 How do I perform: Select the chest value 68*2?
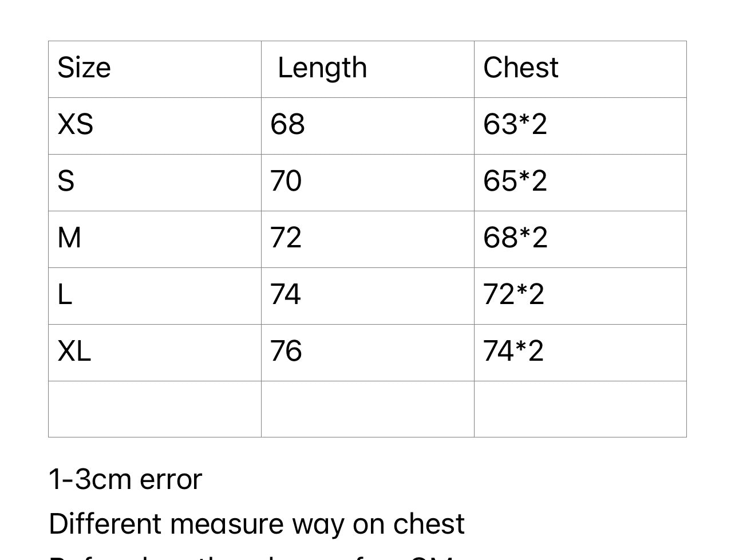(515, 238)
